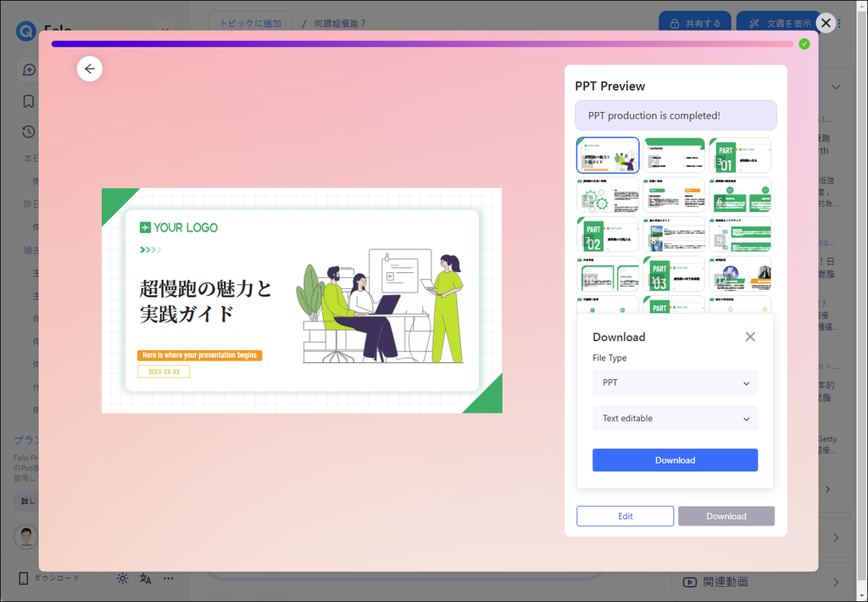Image resolution: width=868 pixels, height=602 pixels.
Task: Click the gradient progress bar at top
Action: pyautogui.click(x=424, y=43)
